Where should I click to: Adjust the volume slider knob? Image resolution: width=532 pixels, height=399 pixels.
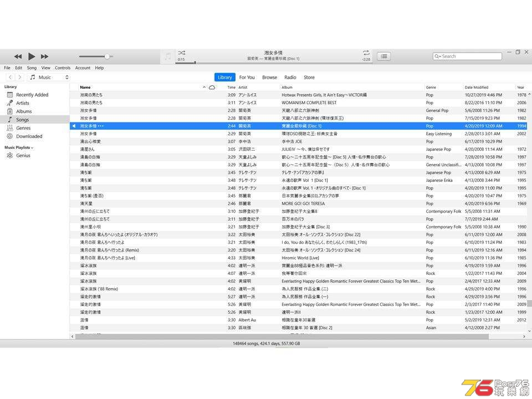pyautogui.click(x=107, y=57)
